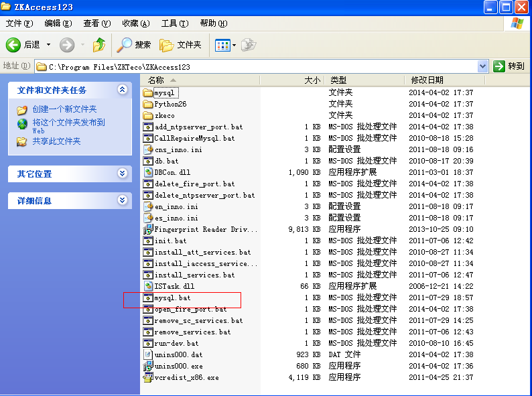The width and height of the screenshot is (532, 396).
Task: Open the 编辑(E) menu
Action: pyautogui.click(x=58, y=23)
